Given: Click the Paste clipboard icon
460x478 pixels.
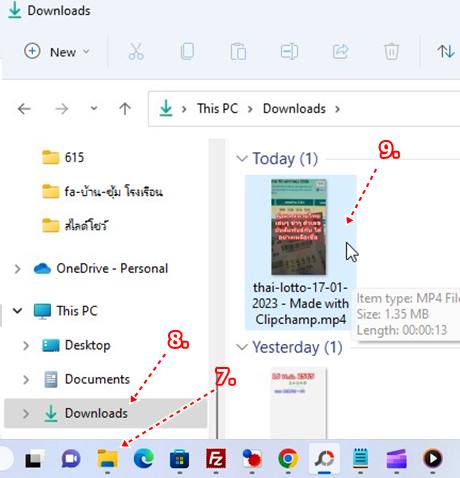Looking at the screenshot, I should point(238,52).
